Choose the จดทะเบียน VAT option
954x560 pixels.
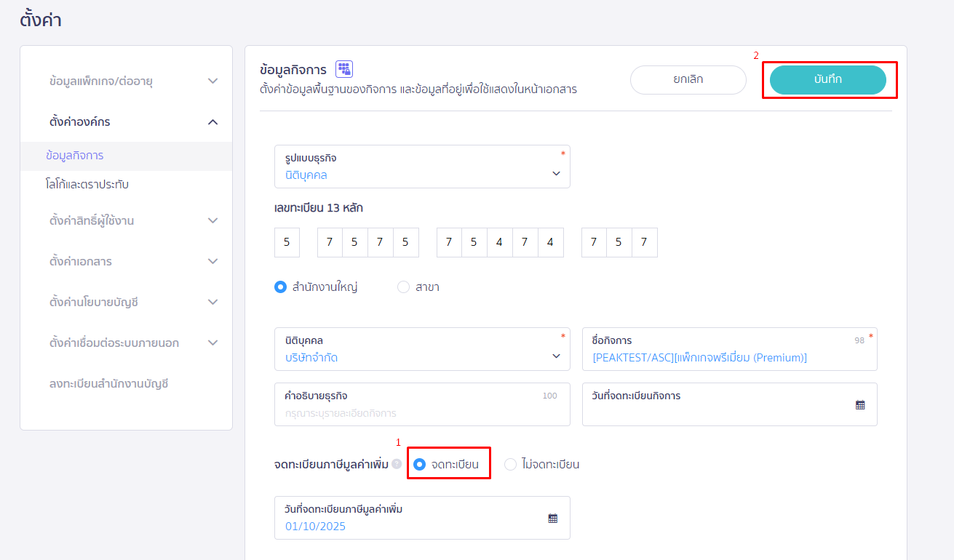[420, 464]
